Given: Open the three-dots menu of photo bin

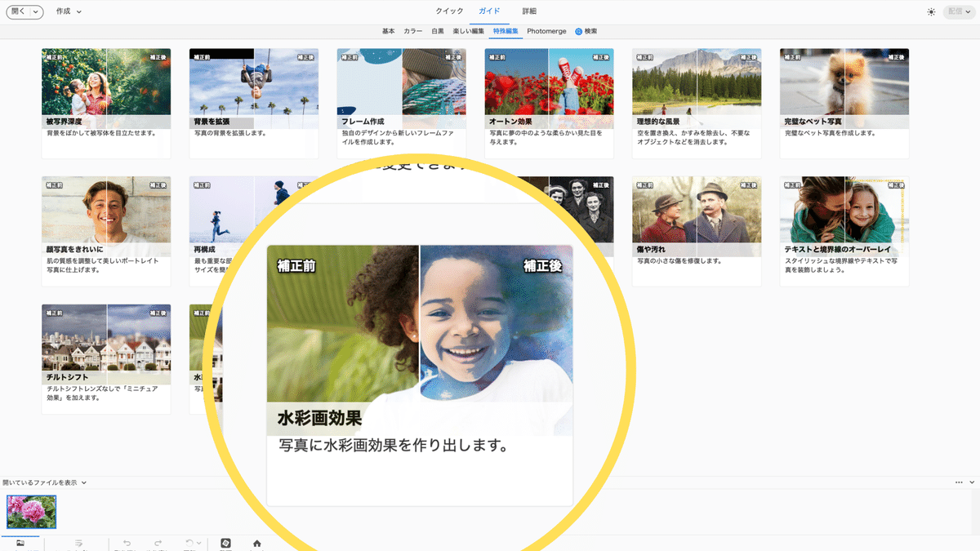Looking at the screenshot, I should (960, 482).
